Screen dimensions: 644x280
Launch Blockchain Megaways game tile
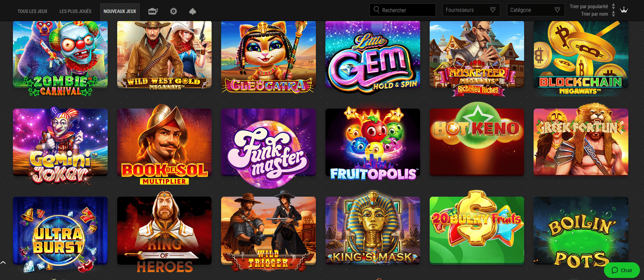pos(581,57)
